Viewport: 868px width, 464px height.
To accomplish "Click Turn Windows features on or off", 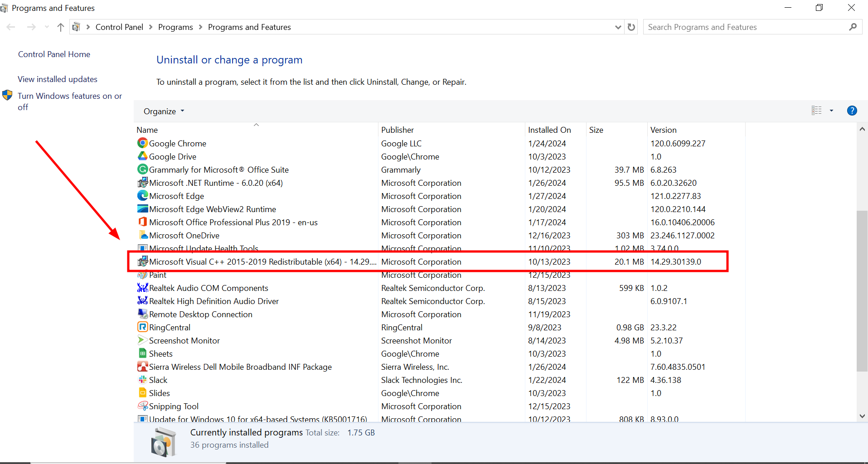I will coord(69,101).
